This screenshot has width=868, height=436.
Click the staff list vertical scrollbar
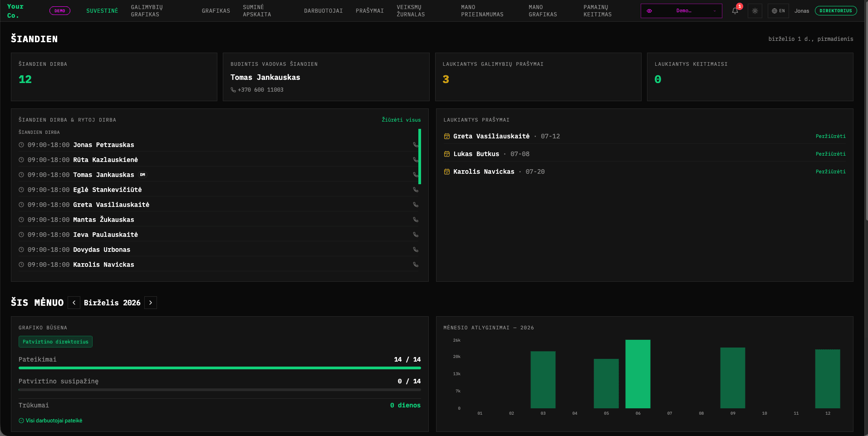point(420,157)
